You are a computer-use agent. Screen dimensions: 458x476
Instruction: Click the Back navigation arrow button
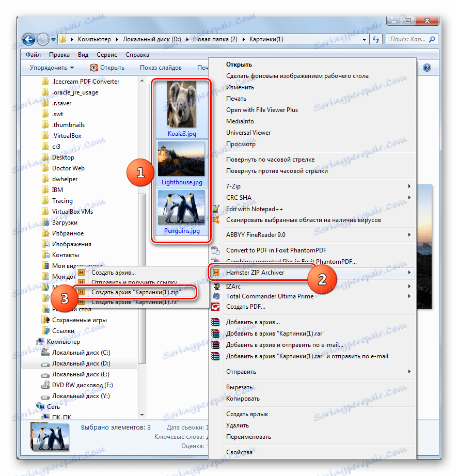(29, 39)
